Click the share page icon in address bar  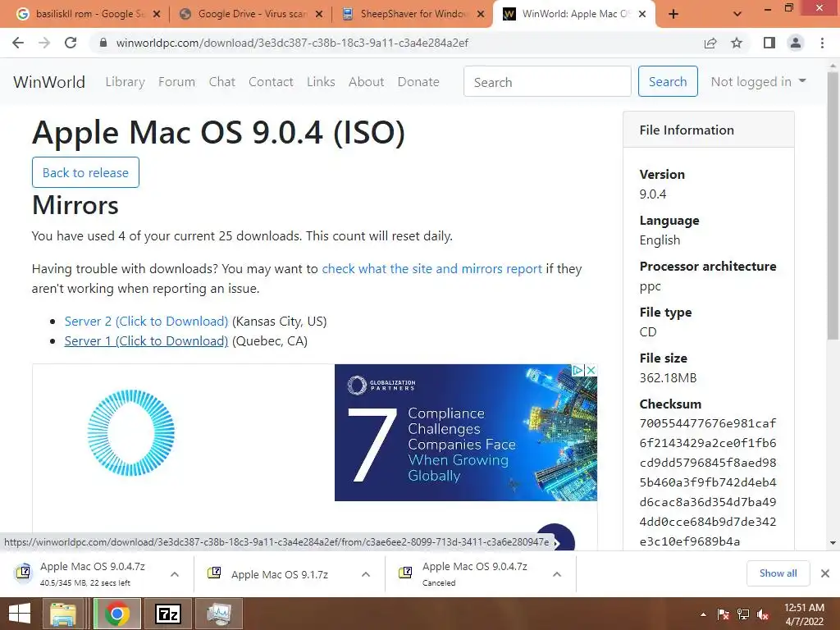(x=710, y=43)
